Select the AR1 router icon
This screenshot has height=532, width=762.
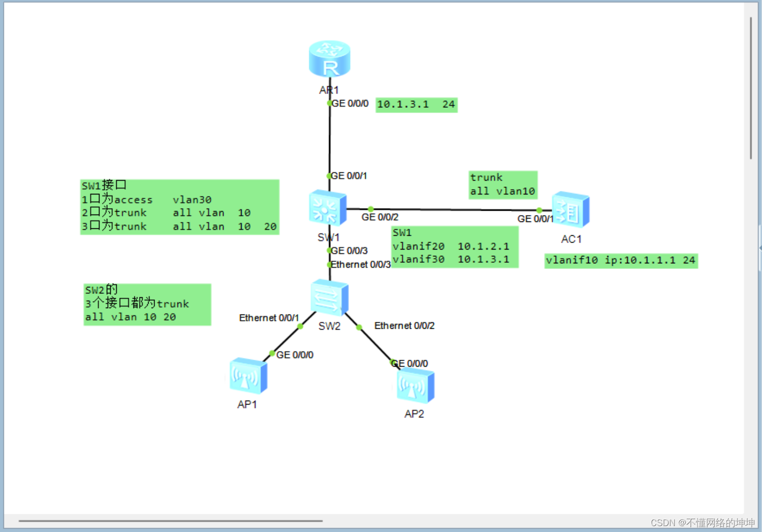point(329,59)
